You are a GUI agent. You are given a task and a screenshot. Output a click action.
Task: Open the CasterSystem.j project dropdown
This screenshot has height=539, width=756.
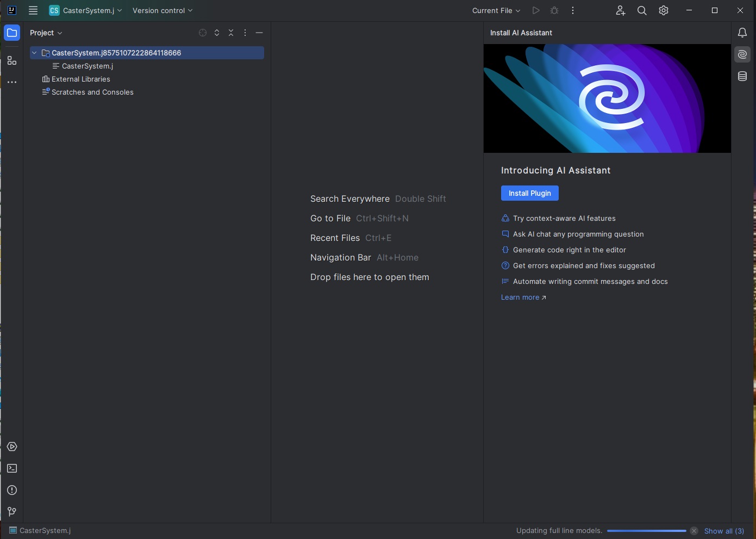click(85, 10)
